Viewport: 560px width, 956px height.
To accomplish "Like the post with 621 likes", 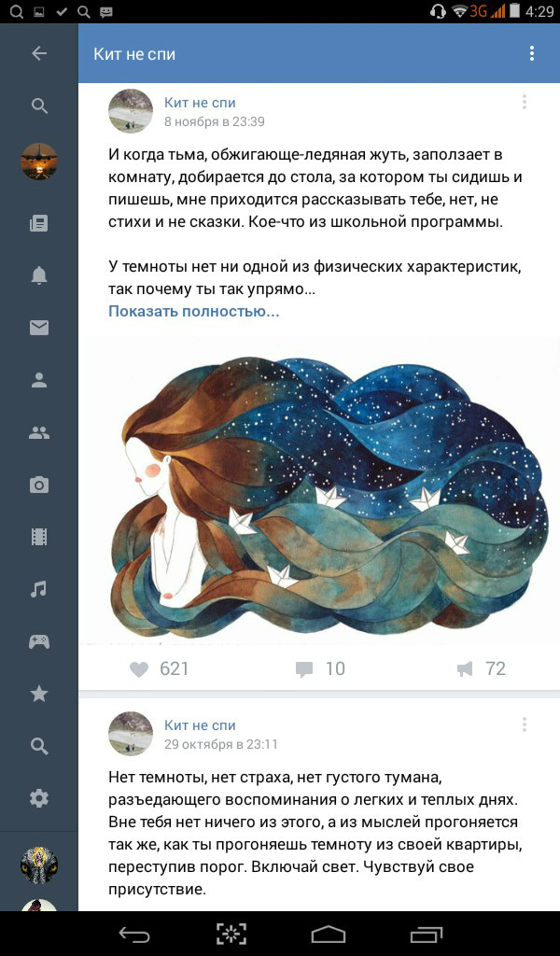I will click(x=159, y=668).
